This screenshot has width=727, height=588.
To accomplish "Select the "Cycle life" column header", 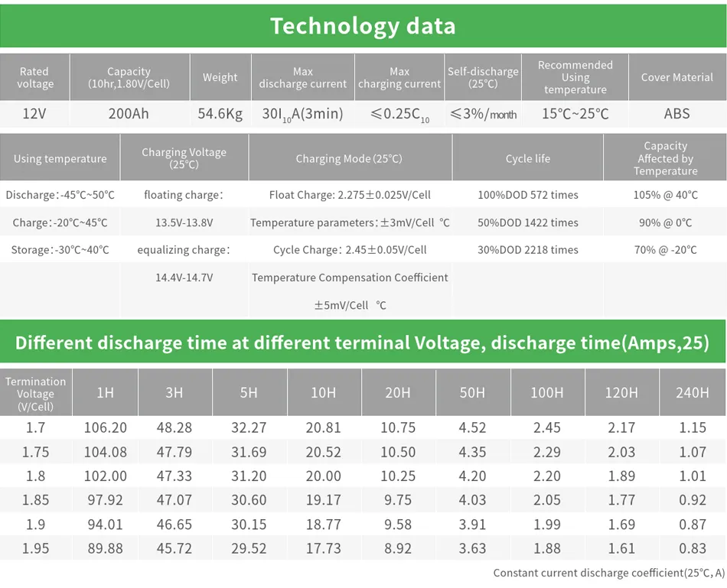I will click(x=527, y=159).
